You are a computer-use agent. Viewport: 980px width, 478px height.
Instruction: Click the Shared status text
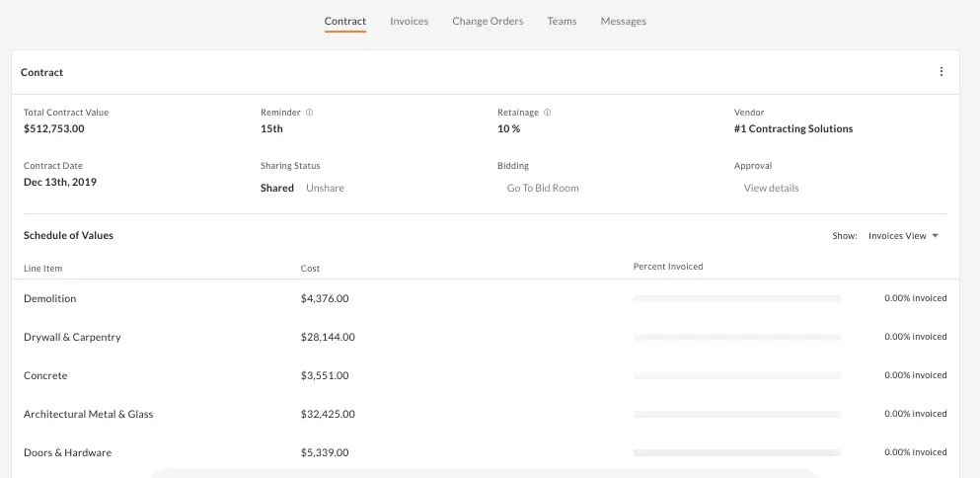click(x=277, y=188)
